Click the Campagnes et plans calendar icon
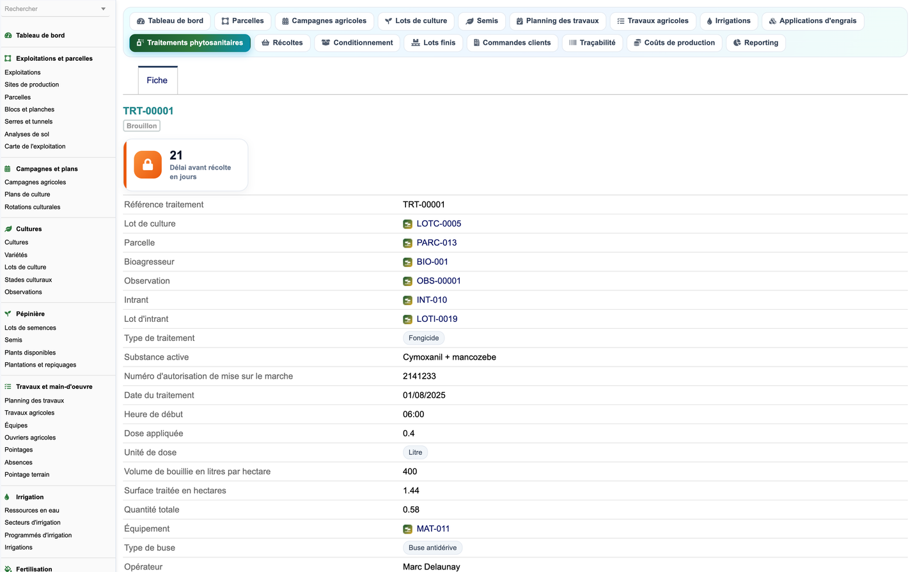 coord(8,169)
